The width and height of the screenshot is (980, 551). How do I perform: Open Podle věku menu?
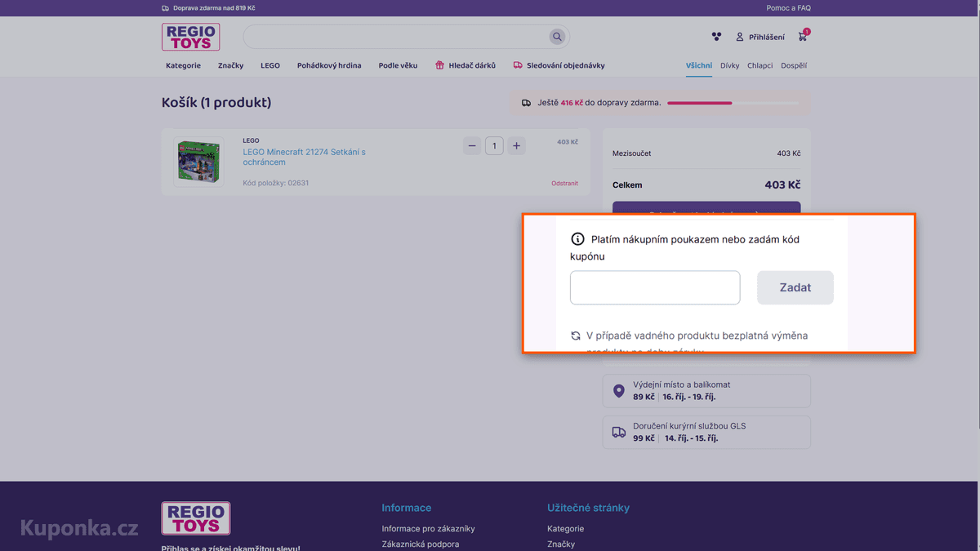[x=398, y=65]
